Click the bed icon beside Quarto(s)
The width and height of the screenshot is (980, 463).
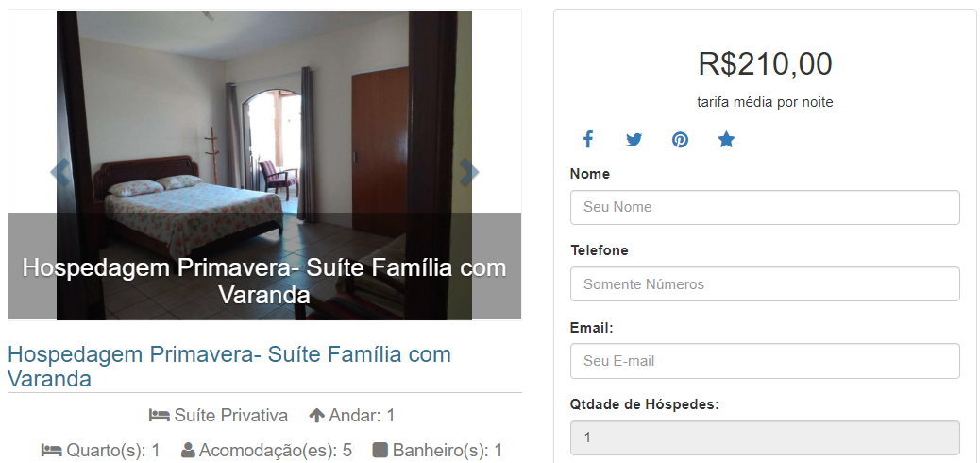point(52,450)
